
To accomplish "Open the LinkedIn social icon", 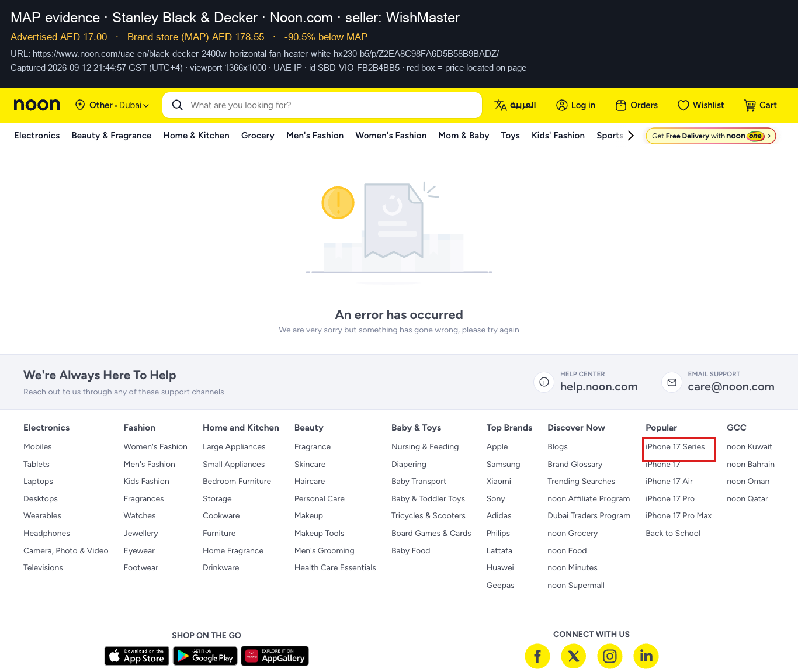I will pyautogui.click(x=646, y=656).
